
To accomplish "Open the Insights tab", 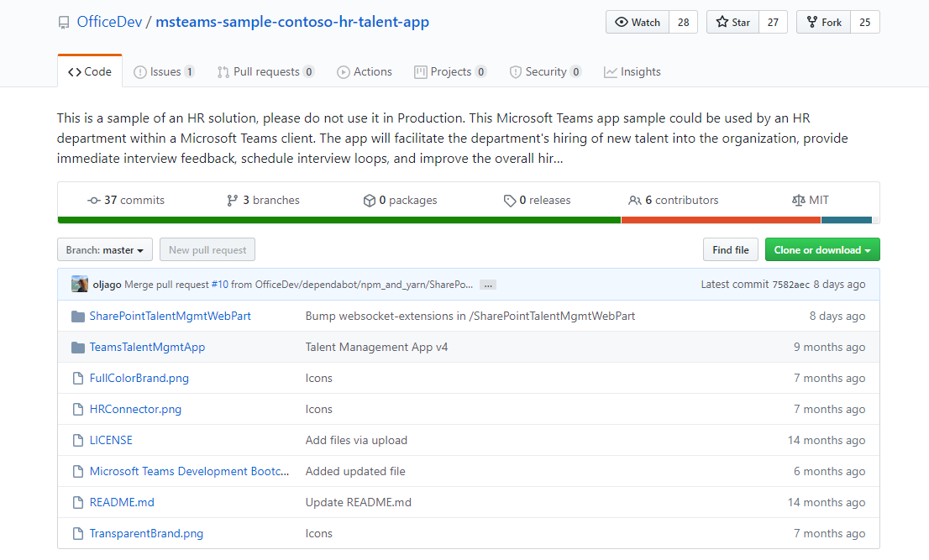I will pos(632,71).
